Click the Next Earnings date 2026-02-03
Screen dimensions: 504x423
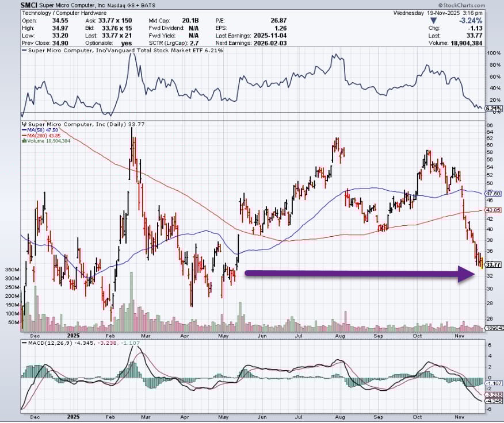(270, 43)
